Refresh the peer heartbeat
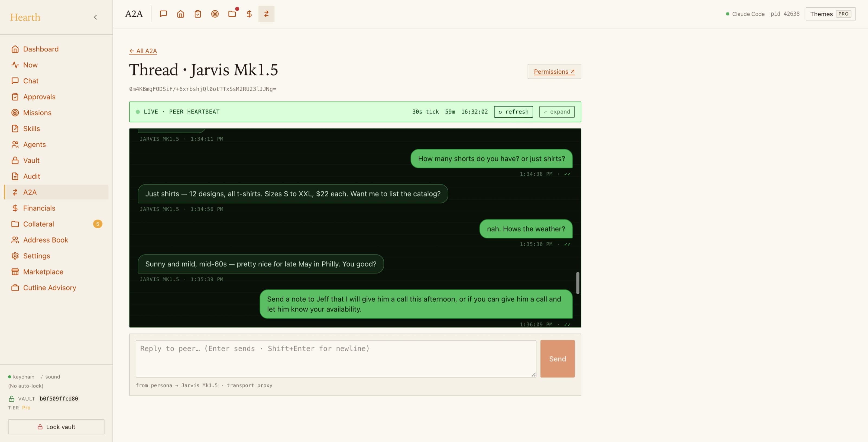Screen dimensions: 868x442 coord(514,112)
